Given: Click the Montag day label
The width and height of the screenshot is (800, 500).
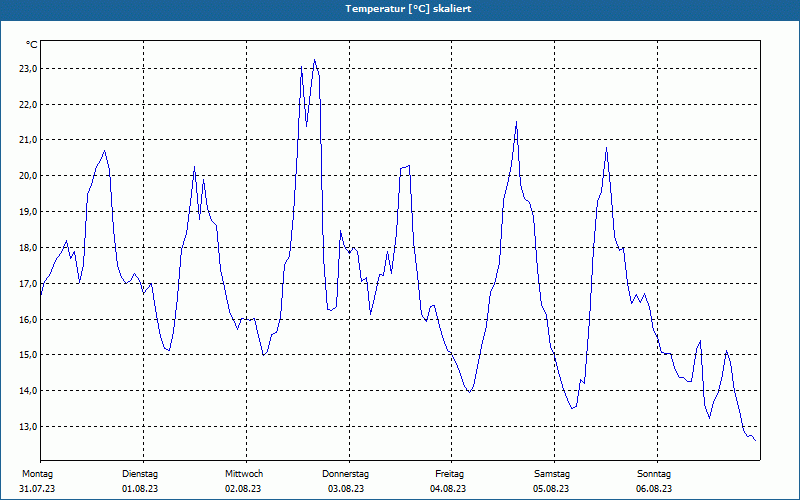Looking at the screenshot, I should [37, 474].
